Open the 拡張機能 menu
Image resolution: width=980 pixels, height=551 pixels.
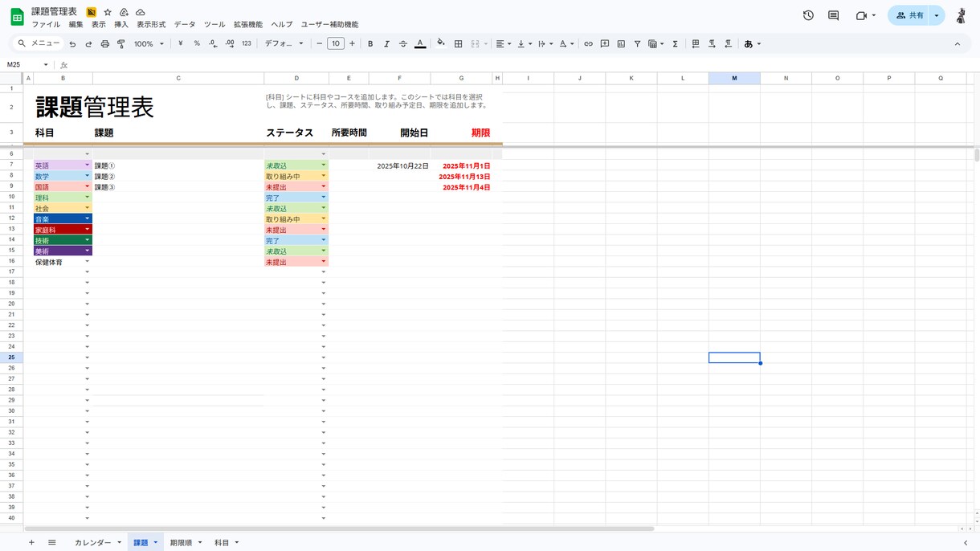tap(248, 25)
